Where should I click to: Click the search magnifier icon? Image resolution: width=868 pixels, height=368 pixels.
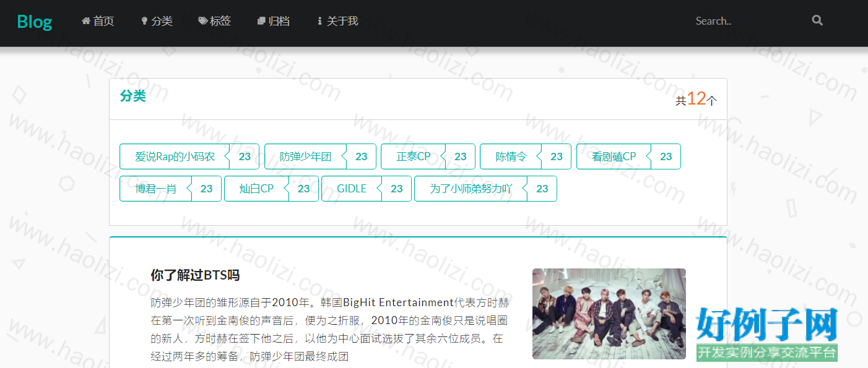tap(817, 20)
